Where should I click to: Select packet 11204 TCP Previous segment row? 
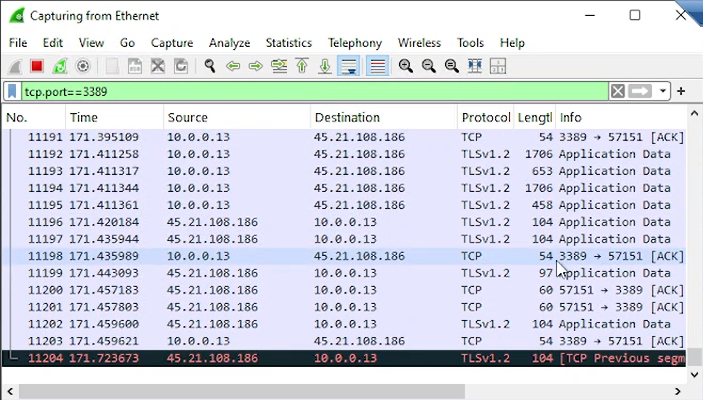(344, 358)
